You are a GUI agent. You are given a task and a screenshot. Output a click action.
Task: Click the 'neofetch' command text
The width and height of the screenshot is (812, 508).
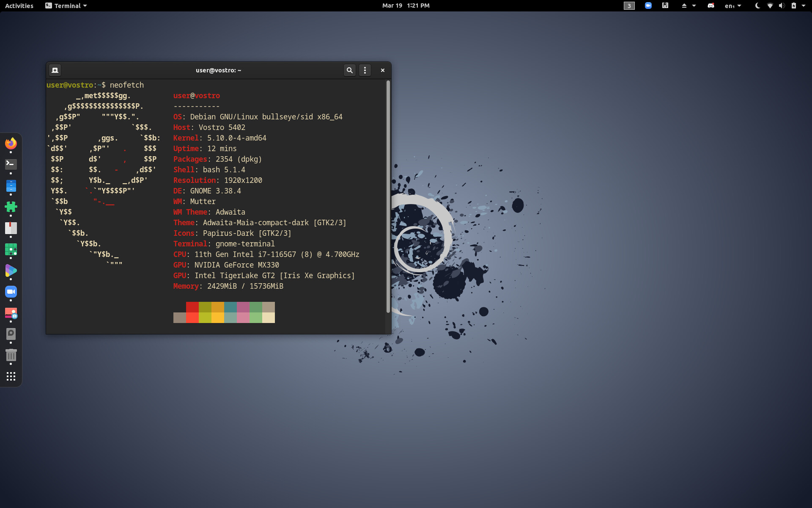point(127,85)
